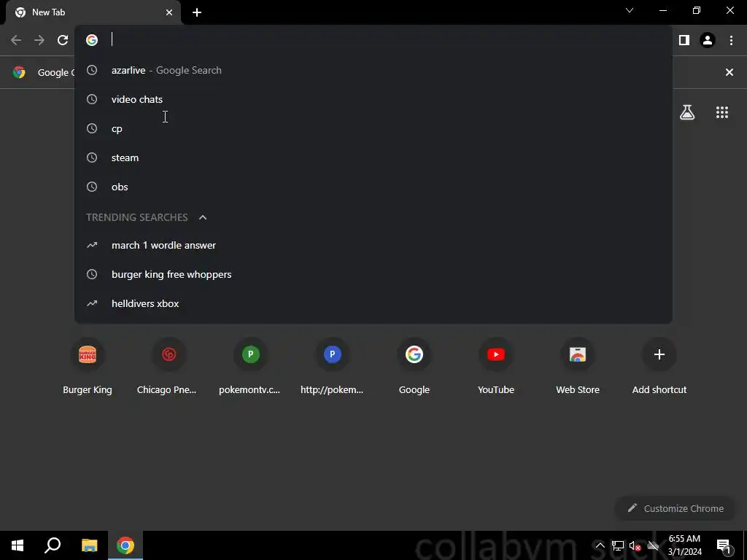
Task: Choose helldivers xbox trending suggestion
Action: [373, 303]
